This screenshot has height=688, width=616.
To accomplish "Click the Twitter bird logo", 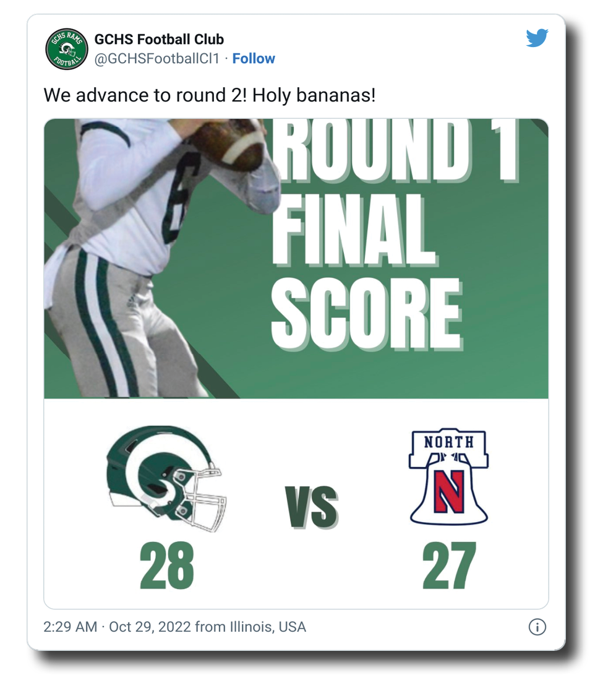I will coord(537,38).
